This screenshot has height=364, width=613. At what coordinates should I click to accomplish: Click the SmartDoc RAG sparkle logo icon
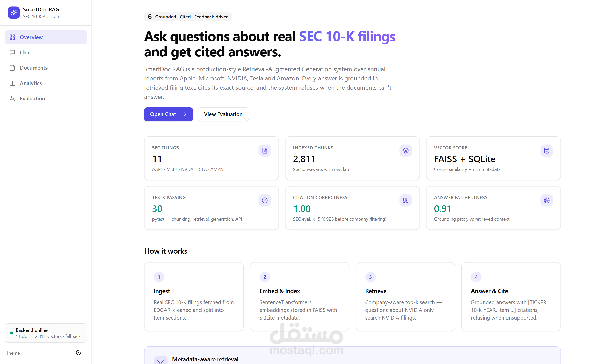[14, 13]
